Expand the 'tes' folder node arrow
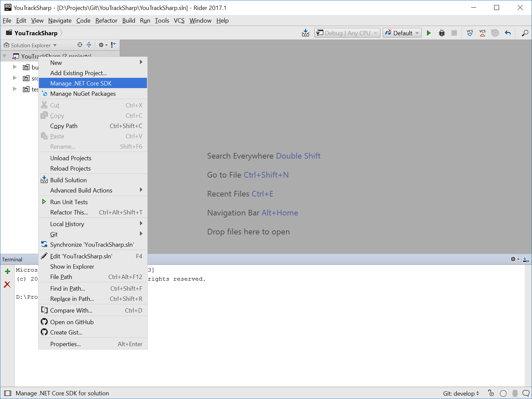 coord(15,89)
